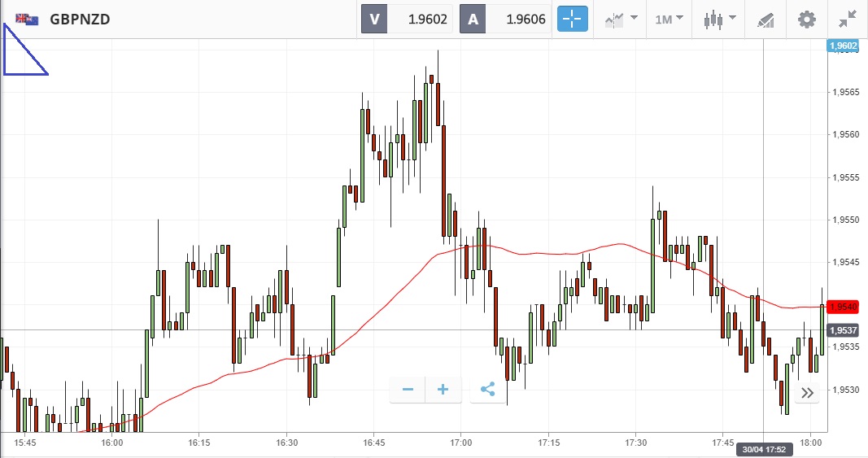Expand the 1M timeframe dropdown
868x458 pixels.
(670, 20)
